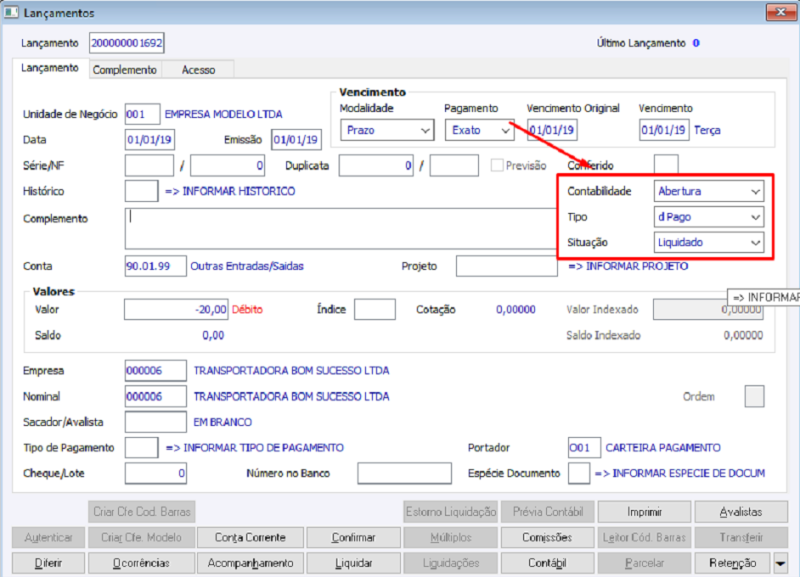Click the Cheque/Lote field
Image resolution: width=800 pixels, height=577 pixels.
156,473
